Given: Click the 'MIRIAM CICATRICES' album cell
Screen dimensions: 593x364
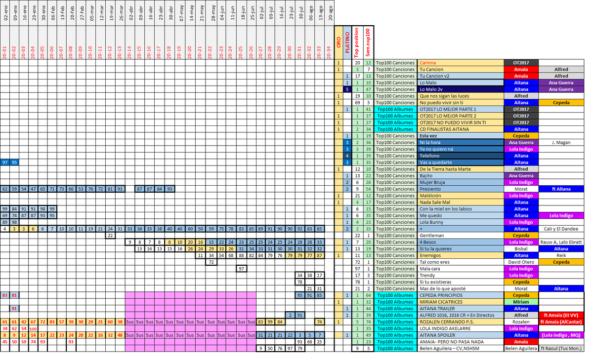Looking at the screenshot, I should tap(460, 302).
